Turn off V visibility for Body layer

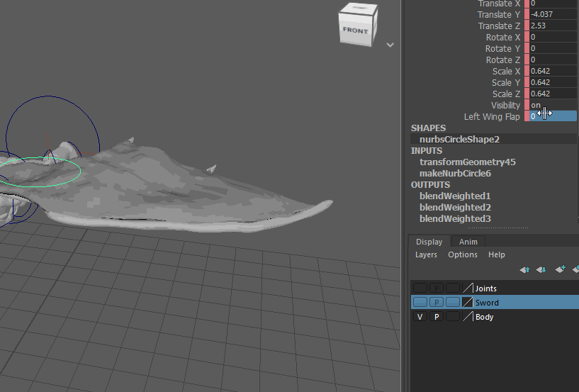pos(420,317)
